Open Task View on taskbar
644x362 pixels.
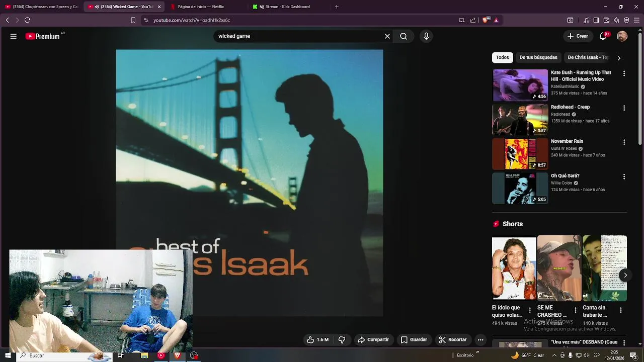point(121,355)
